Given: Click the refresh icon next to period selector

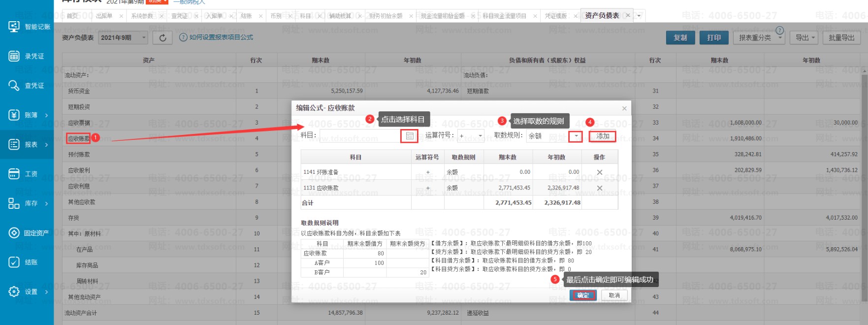Looking at the screenshot, I should tap(162, 37).
